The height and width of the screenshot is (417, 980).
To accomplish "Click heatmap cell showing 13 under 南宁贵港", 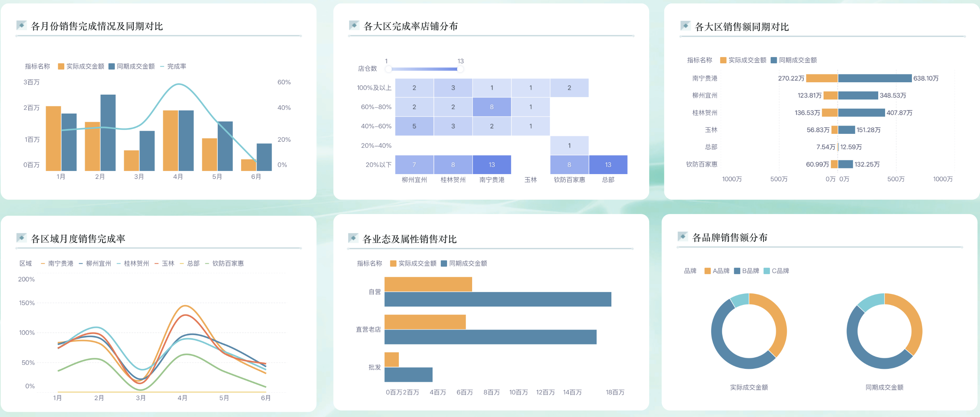I will tap(492, 164).
